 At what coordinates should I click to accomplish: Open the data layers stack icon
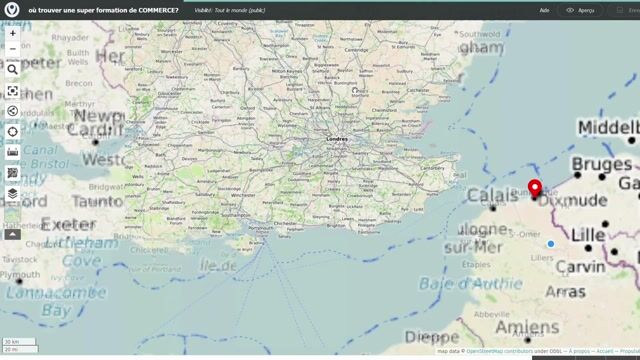[x=13, y=194]
